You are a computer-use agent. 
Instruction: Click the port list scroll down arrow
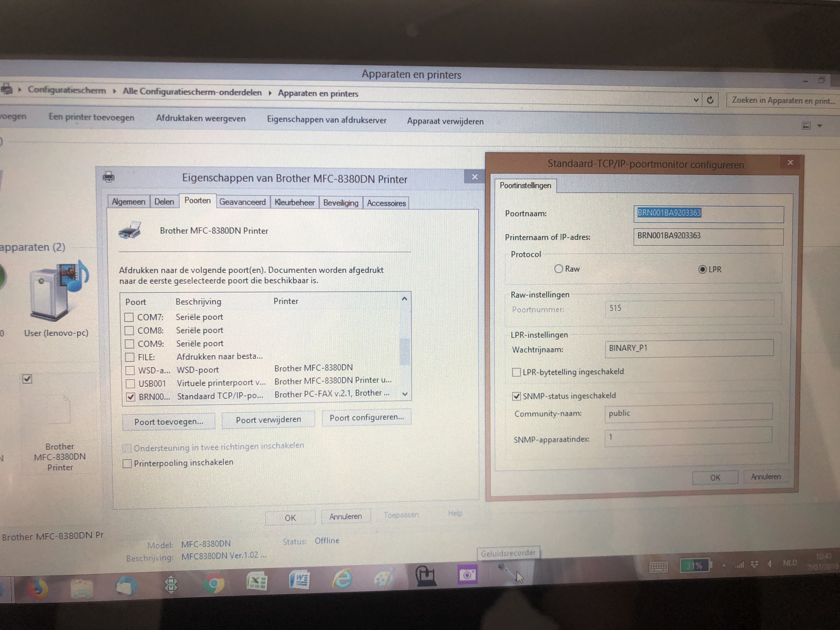(405, 394)
